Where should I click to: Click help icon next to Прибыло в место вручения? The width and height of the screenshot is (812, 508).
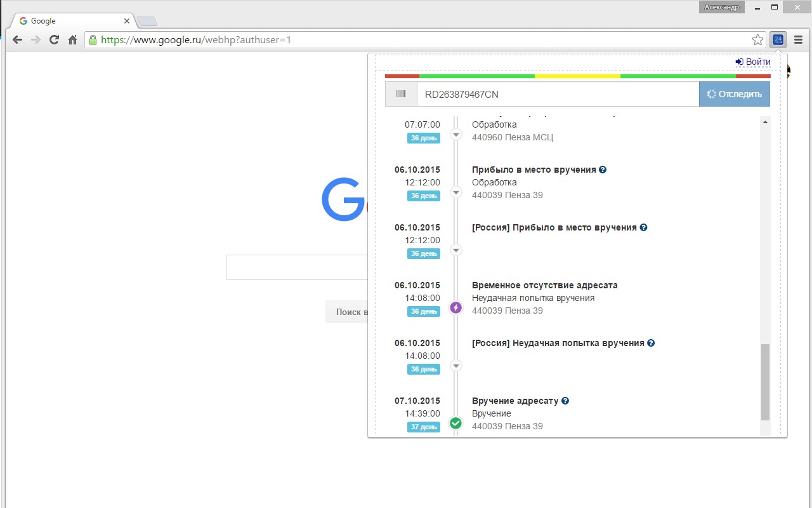(603, 170)
